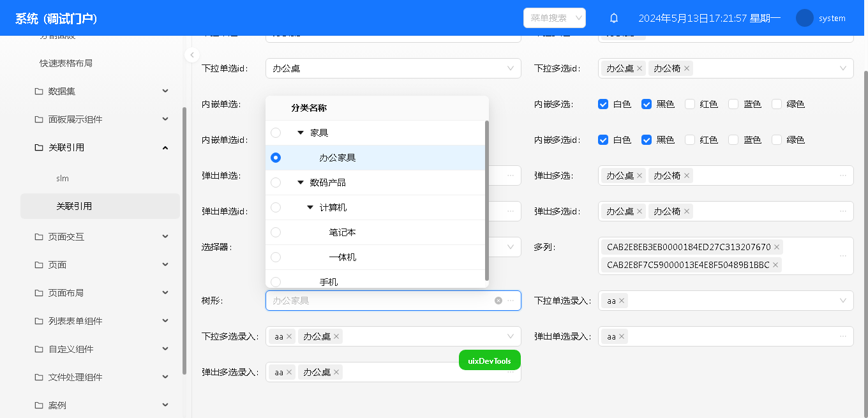
Task: Open picker via ellipsis in 弹出多选 field
Action: coord(843,175)
